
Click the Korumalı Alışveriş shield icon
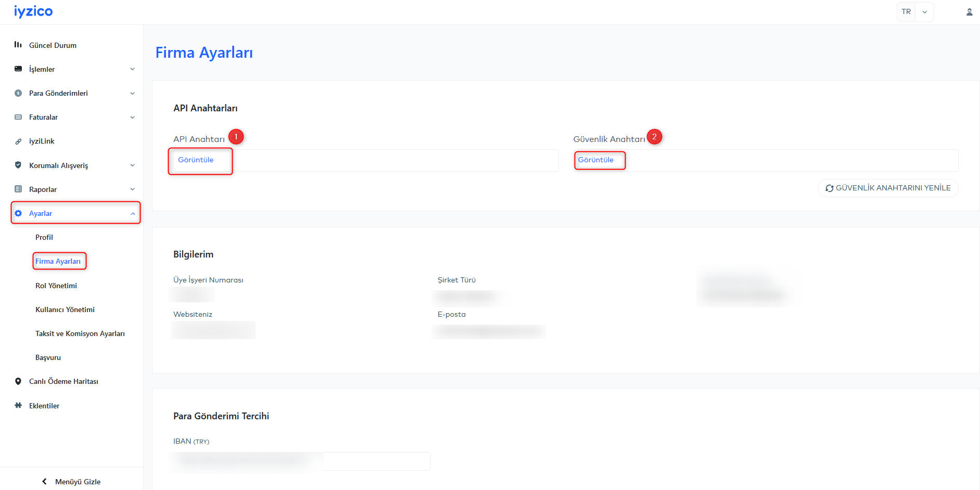18,165
